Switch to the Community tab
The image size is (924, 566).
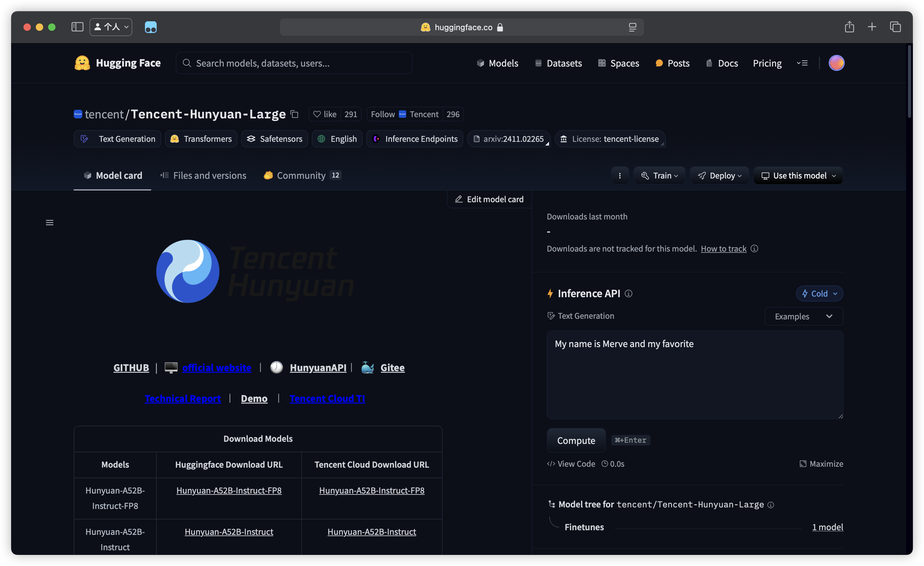tap(301, 175)
